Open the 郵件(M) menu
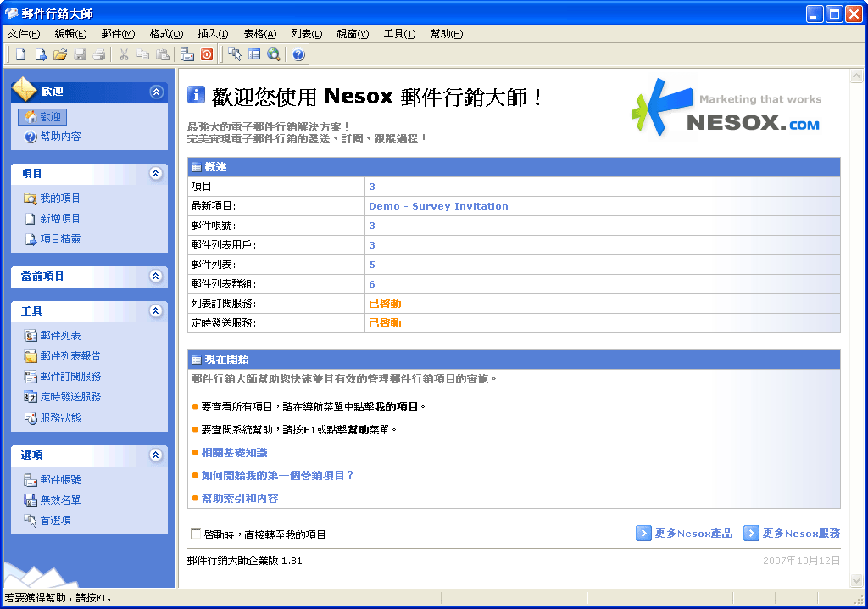This screenshot has width=868, height=609. click(x=118, y=34)
